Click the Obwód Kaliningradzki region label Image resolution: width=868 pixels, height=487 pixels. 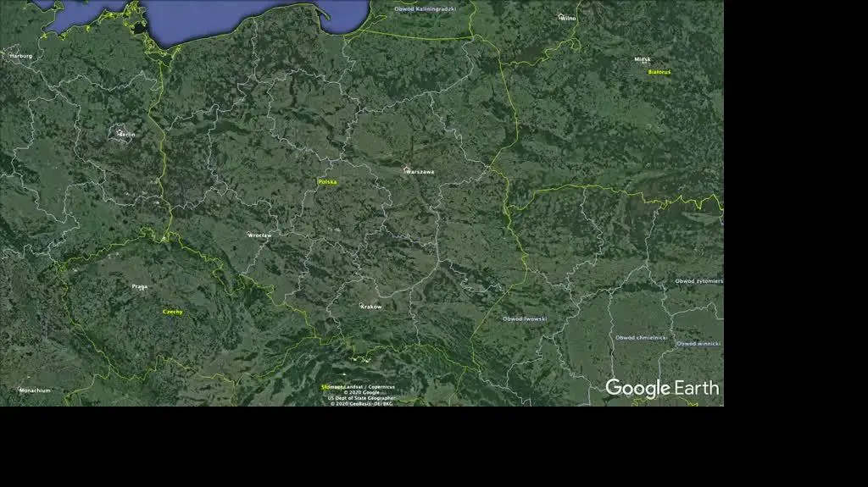point(426,9)
